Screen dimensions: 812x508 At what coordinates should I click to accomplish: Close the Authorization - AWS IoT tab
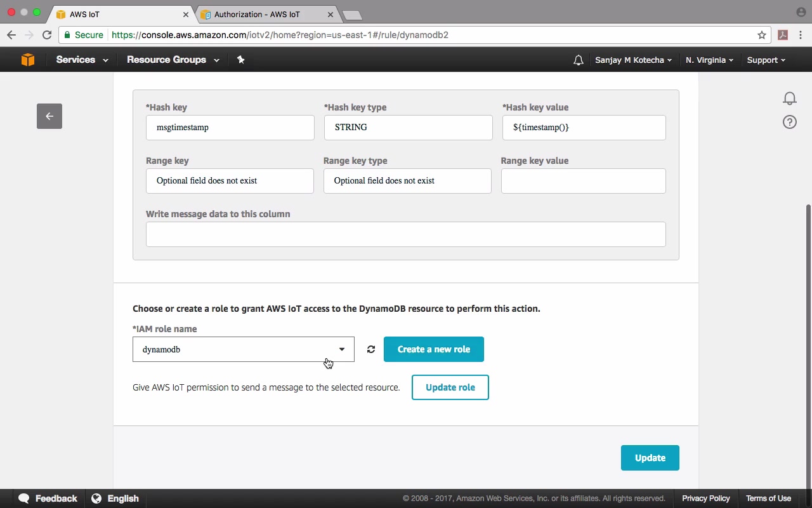coord(331,15)
